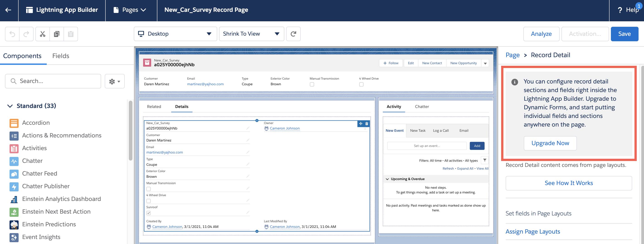Image resolution: width=644 pixels, height=244 pixels.
Task: Click the Upgrade Now button
Action: pos(550,143)
